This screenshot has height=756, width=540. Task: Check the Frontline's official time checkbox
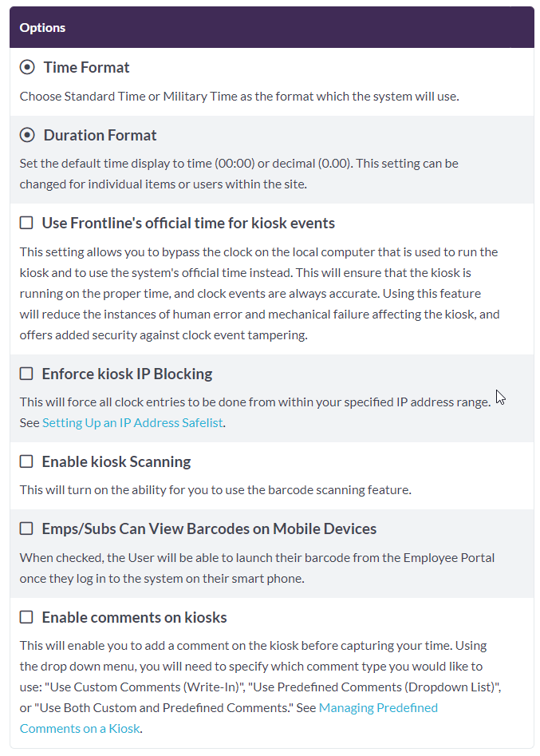26,224
